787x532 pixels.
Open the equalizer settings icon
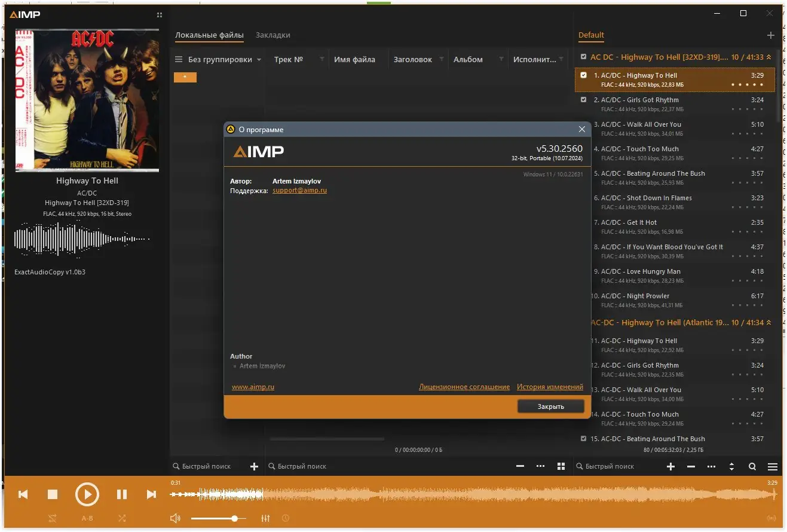tap(266, 518)
